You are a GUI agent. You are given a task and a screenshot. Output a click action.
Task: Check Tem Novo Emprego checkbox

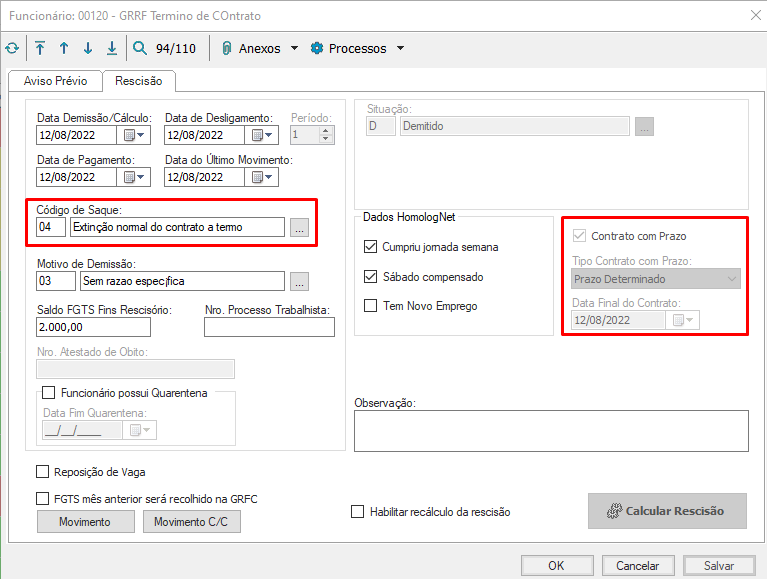[370, 306]
